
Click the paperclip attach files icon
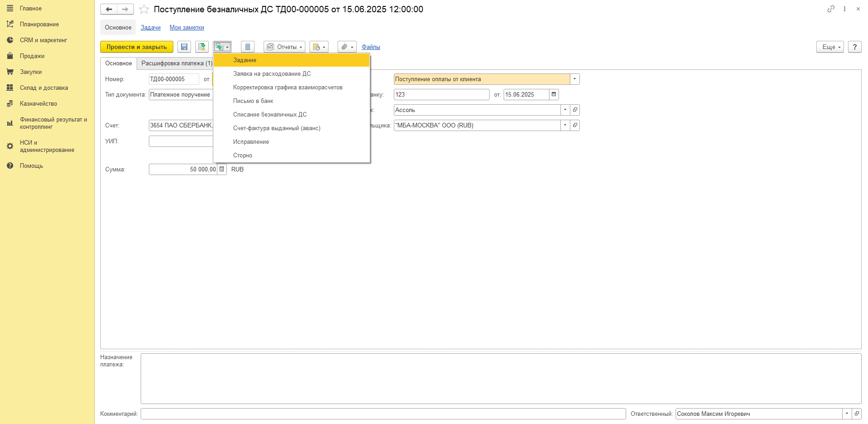[x=347, y=47]
